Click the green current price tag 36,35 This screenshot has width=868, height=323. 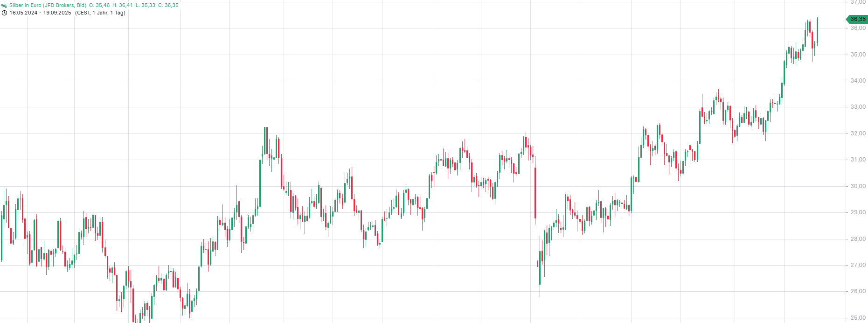click(x=857, y=19)
